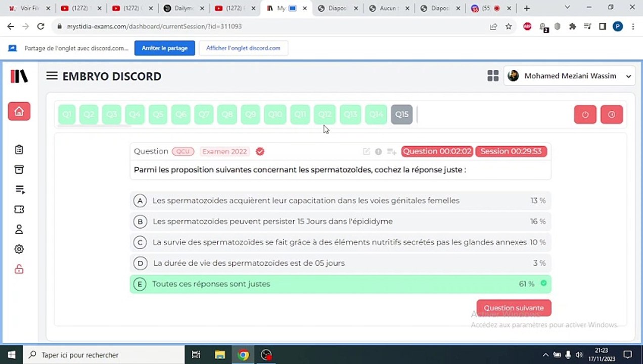
Task: Open the user profile sidebar icon
Action: click(x=19, y=229)
